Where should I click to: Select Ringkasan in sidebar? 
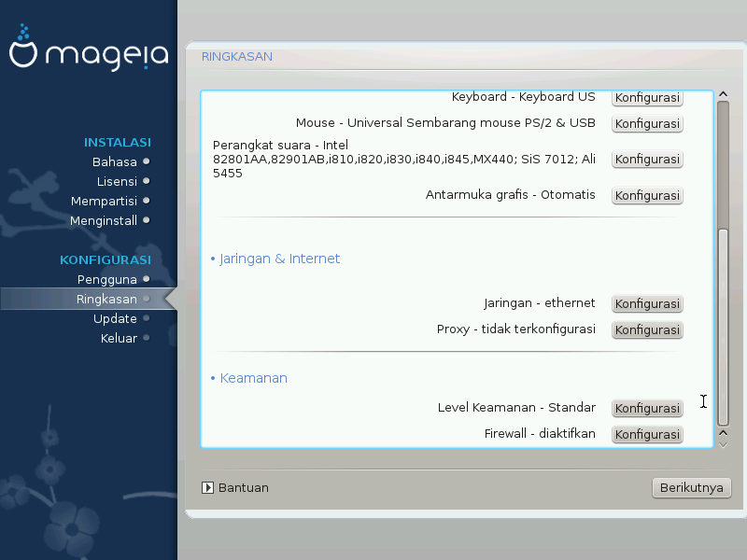pyautogui.click(x=106, y=299)
